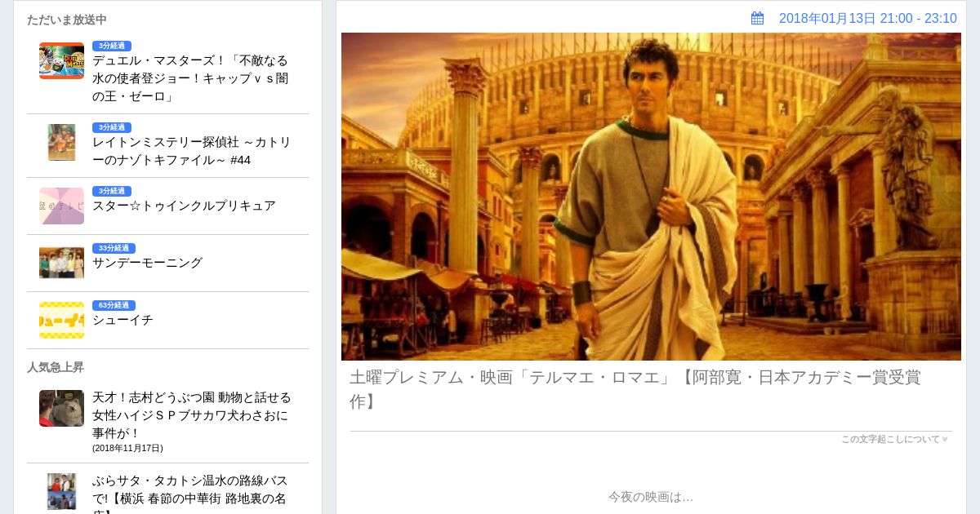The height and width of the screenshot is (514, 980).
Task: Click the 土曜プレミアム・映画「テルマエ・ロマエ」 title
Action: click(635, 389)
